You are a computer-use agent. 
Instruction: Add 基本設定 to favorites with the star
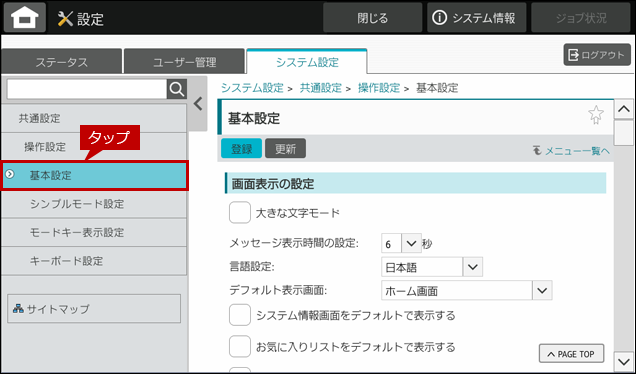pos(596,115)
